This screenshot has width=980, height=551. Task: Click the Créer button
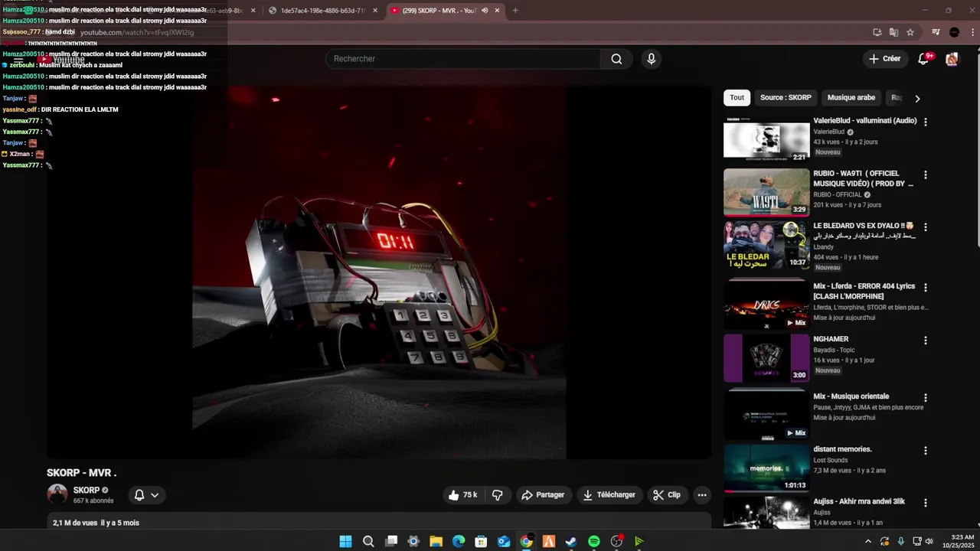(885, 59)
